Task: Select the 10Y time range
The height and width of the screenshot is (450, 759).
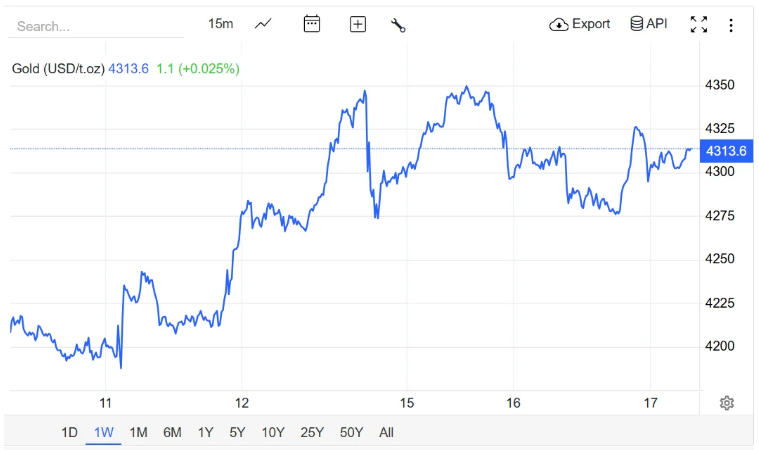Action: point(272,432)
